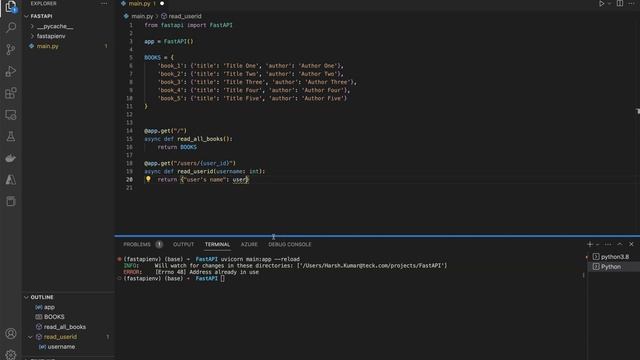Switch to DEBUG CONSOLE panel tab
Image resolution: width=640 pixels, height=360 pixels.
pos(289,244)
